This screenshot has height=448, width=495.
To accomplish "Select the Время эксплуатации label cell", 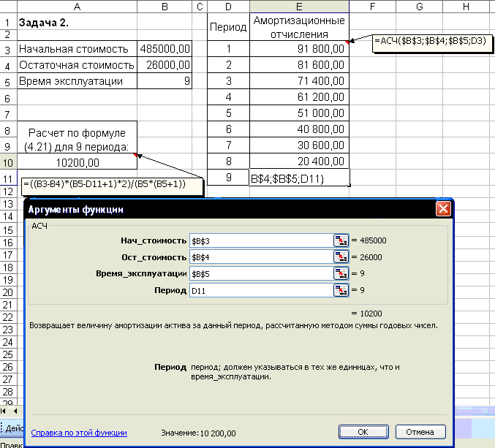I will click(77, 81).
